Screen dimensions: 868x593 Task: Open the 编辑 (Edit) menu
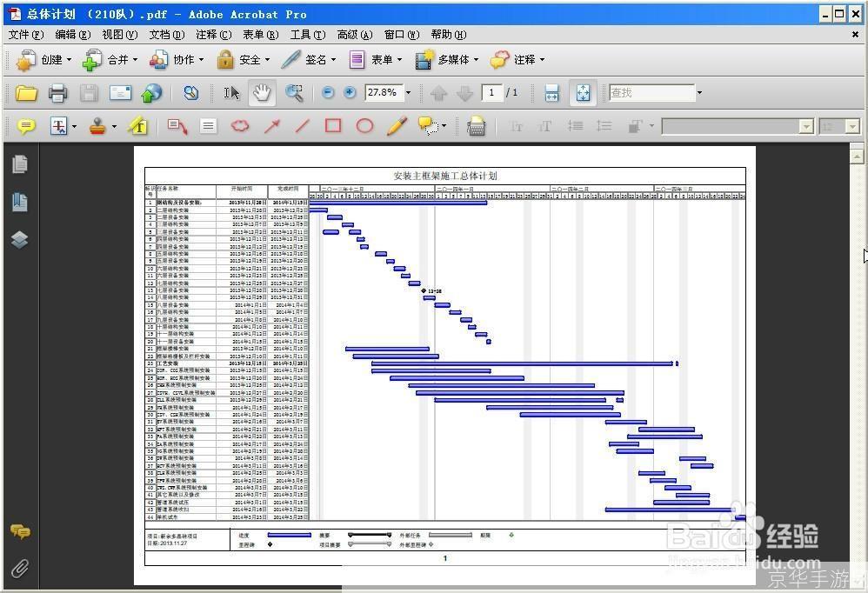point(72,34)
